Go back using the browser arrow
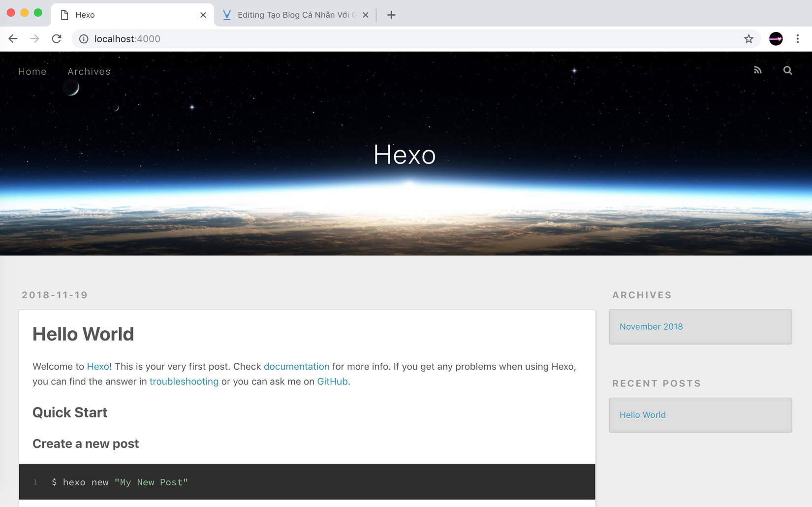This screenshot has width=812, height=507. tap(13, 39)
